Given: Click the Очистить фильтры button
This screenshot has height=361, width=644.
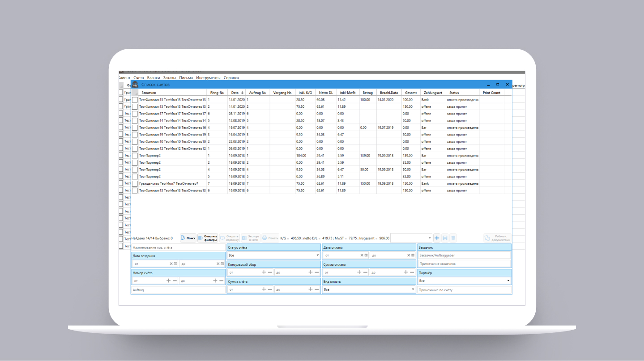Looking at the screenshot, I should (208, 238).
